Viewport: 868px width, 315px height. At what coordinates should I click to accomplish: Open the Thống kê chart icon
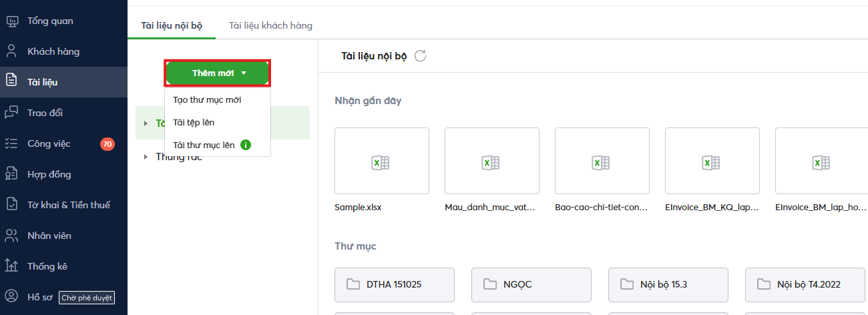tap(11, 266)
